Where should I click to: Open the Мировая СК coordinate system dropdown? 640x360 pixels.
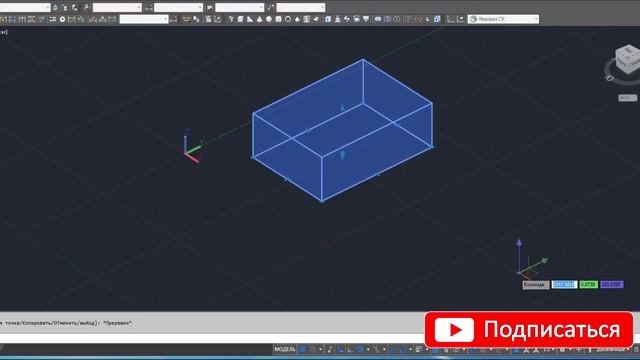click(503, 19)
